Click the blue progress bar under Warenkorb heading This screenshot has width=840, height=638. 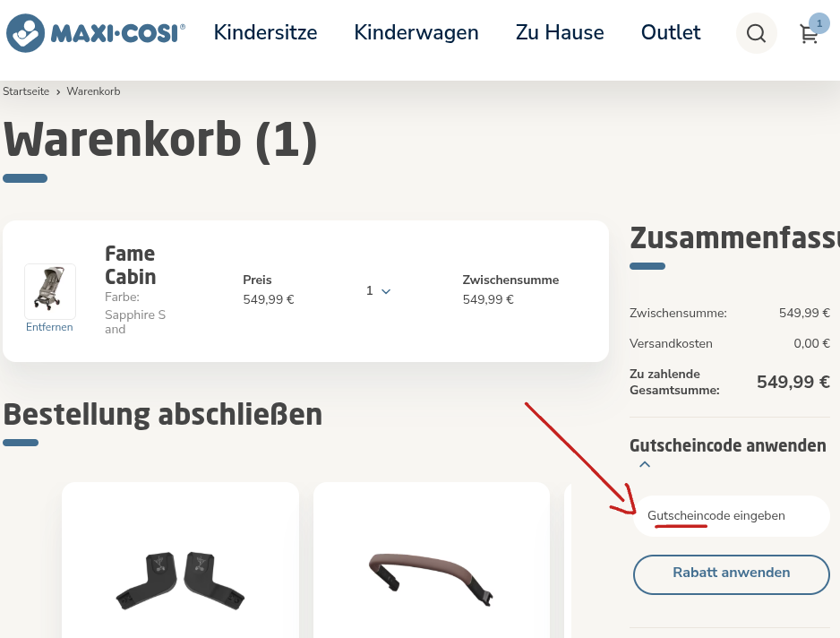tap(24, 177)
